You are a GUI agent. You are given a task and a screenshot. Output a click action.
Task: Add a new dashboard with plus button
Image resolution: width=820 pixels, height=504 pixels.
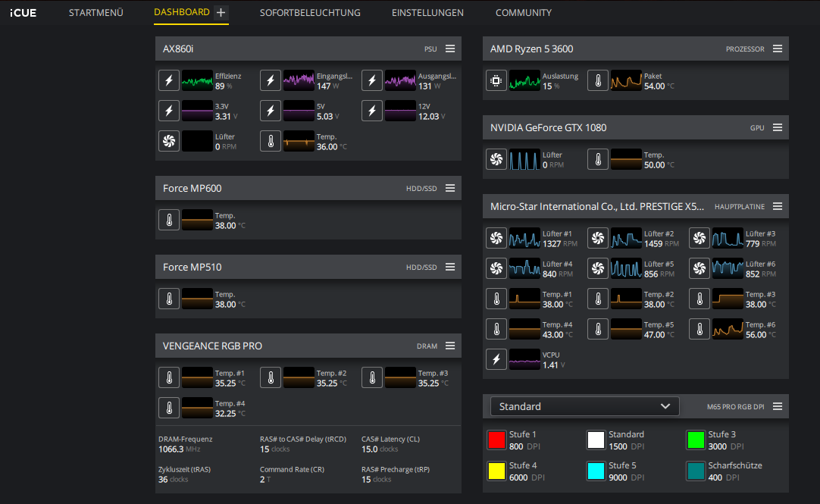[221, 13]
